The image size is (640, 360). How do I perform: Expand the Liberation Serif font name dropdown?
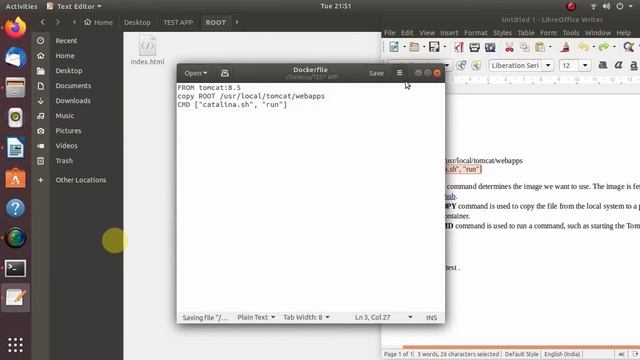[x=548, y=65]
